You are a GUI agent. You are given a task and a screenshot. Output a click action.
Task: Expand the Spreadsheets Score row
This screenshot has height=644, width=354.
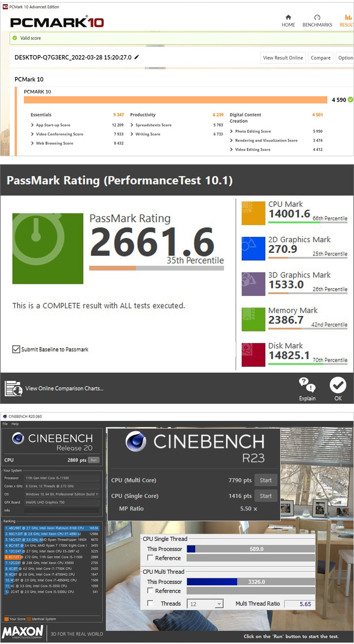[132, 125]
